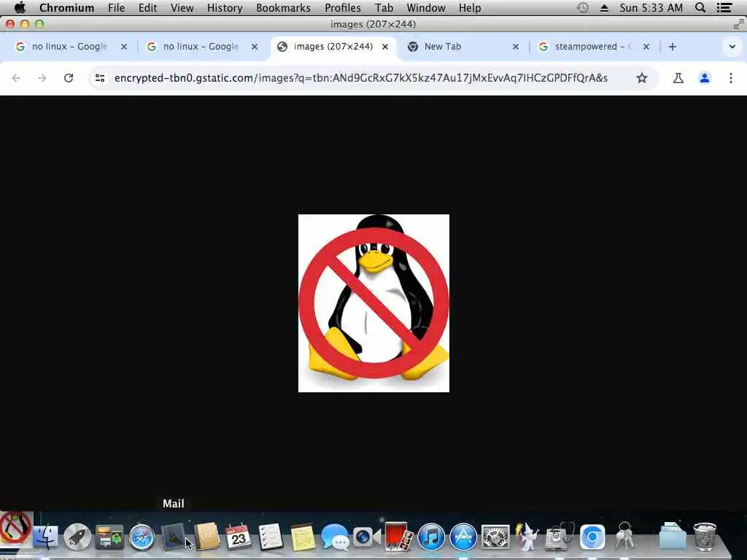Bookmark this page with the star
This screenshot has width=747, height=560.
(642, 78)
